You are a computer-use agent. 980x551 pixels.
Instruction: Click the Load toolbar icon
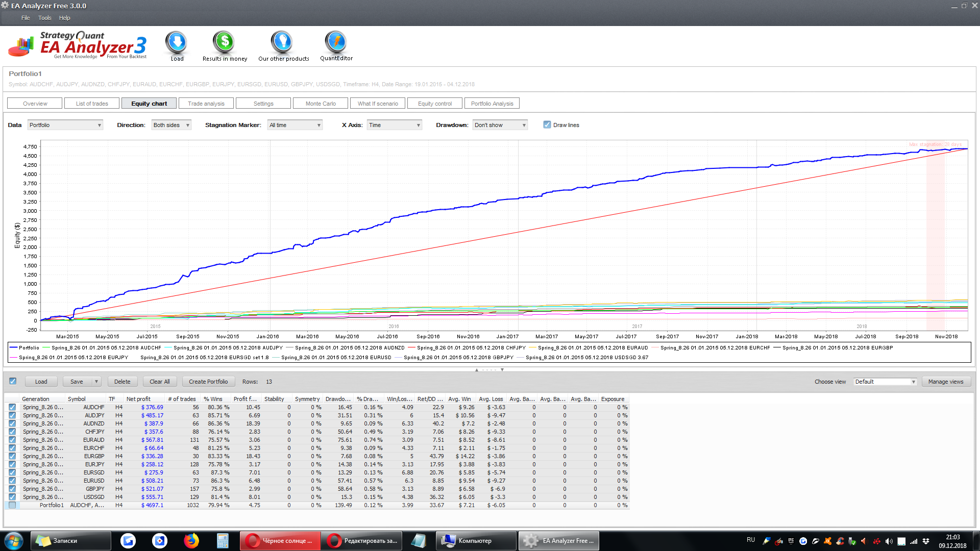click(x=177, y=43)
